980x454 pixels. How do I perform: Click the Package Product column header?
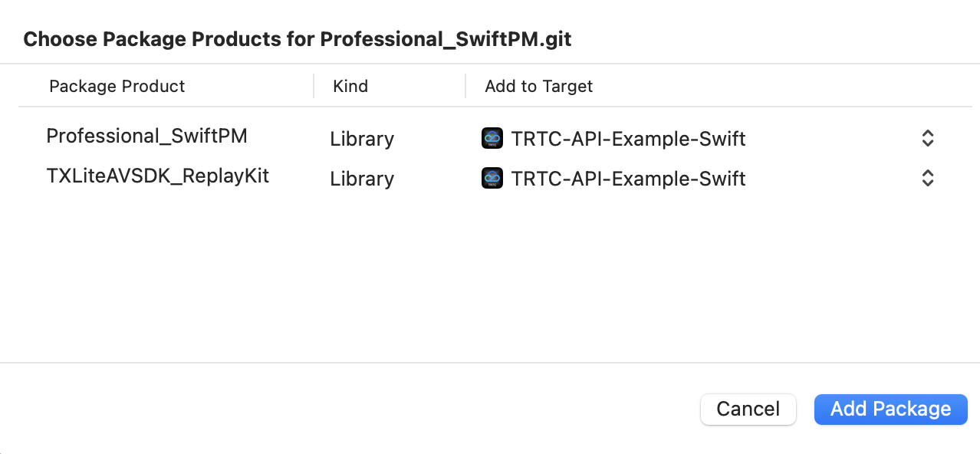point(117,86)
